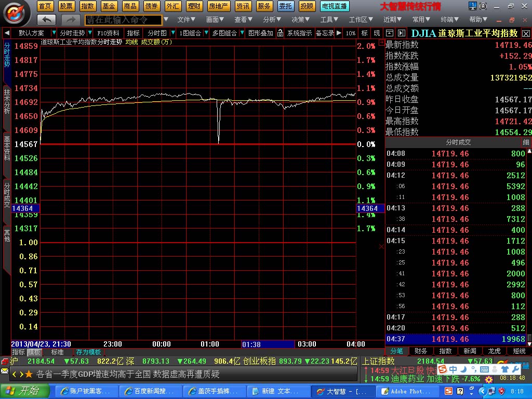The height and width of the screenshot is (399, 532).
Task: Show next news headline with right chevron
Action: click(21, 375)
